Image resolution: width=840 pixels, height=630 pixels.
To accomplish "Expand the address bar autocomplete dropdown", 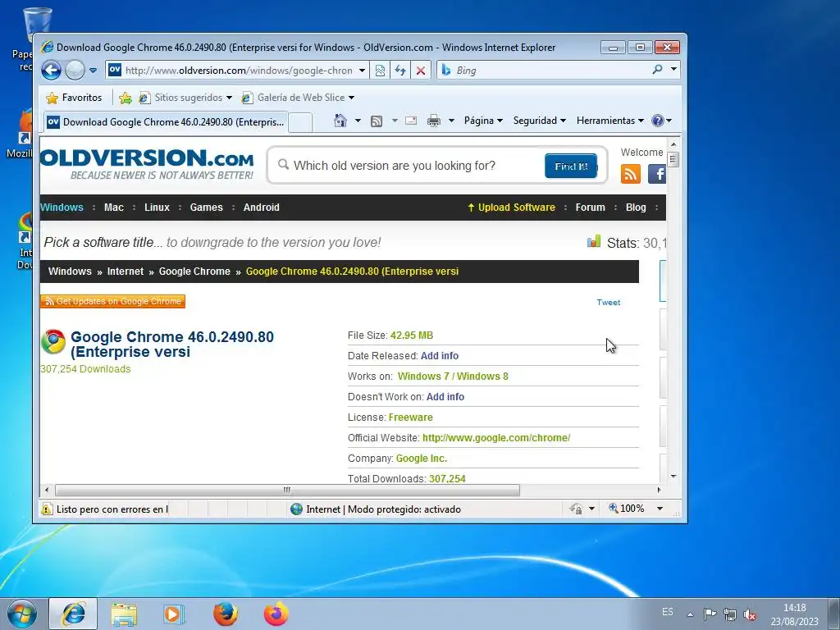I will (362, 71).
